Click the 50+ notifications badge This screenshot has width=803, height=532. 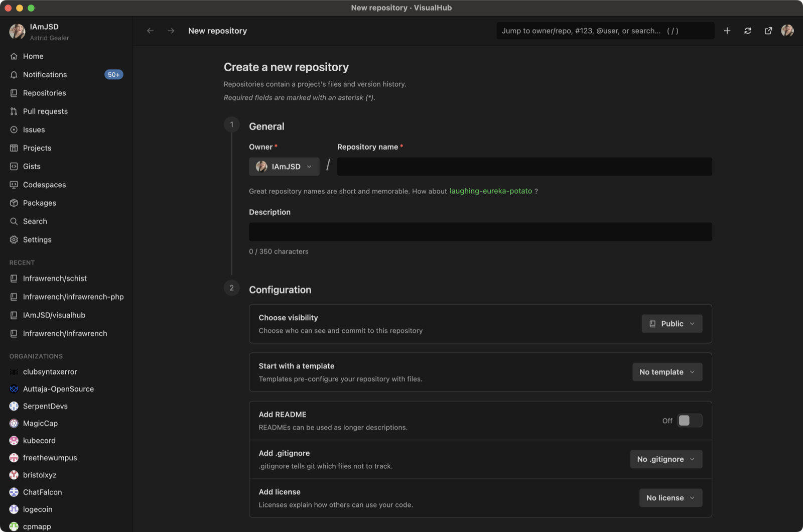(x=114, y=74)
